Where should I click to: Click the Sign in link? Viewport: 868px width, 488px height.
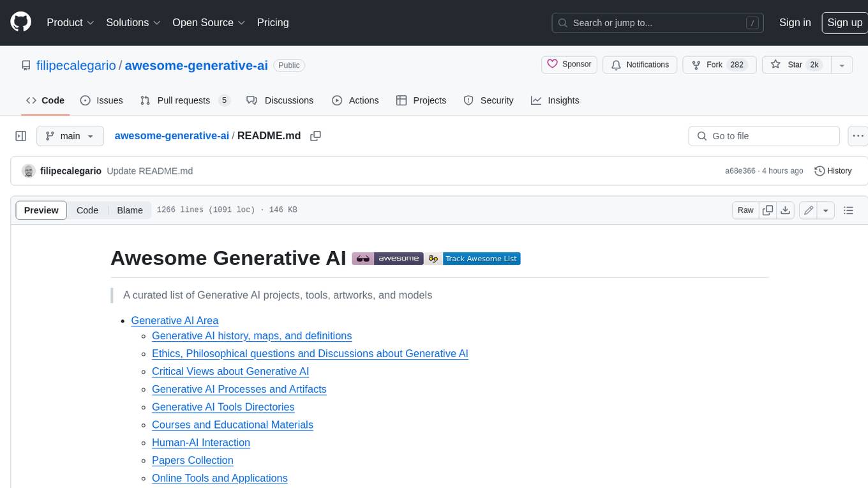pos(795,22)
